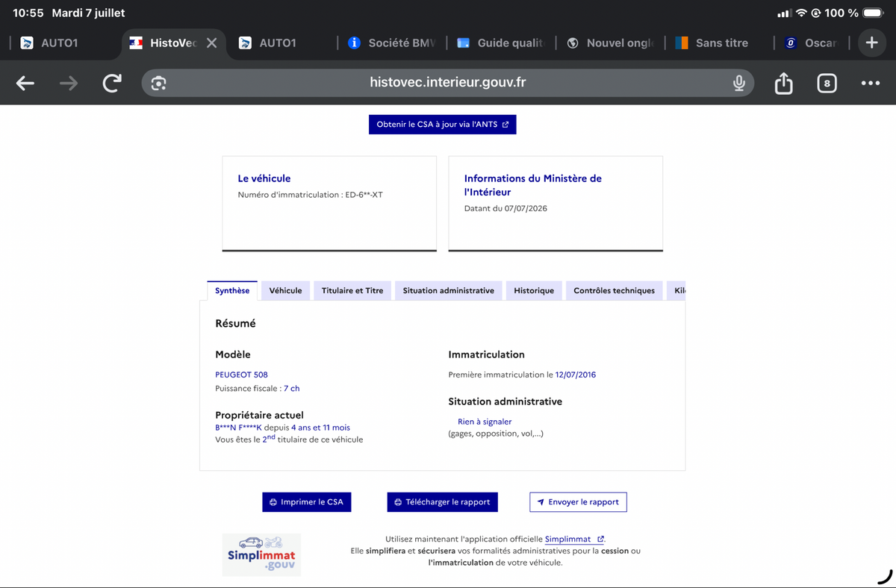Select the Titulaire et Titre tab
The height and width of the screenshot is (588, 896).
coord(352,290)
